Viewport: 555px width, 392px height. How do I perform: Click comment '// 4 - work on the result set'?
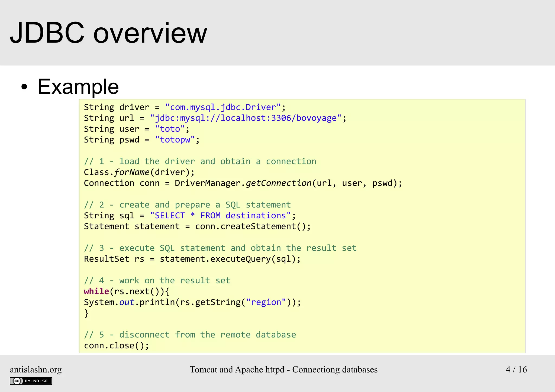pos(157,281)
